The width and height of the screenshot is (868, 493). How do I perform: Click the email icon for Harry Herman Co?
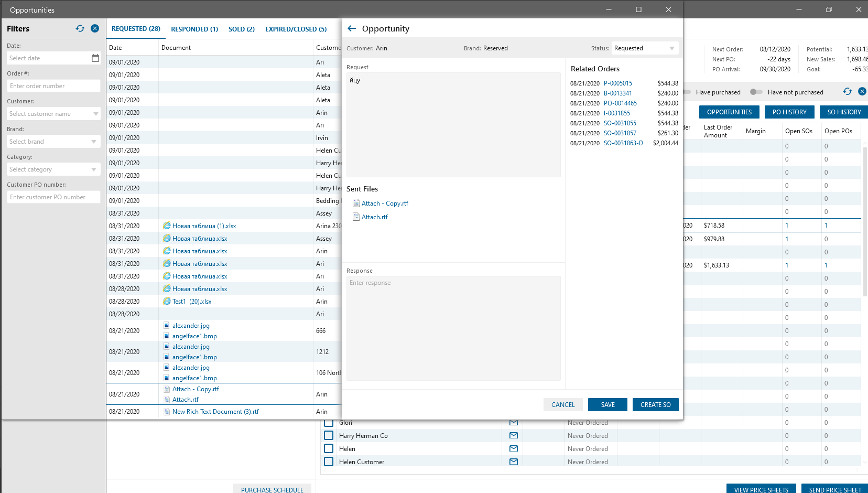(514, 435)
